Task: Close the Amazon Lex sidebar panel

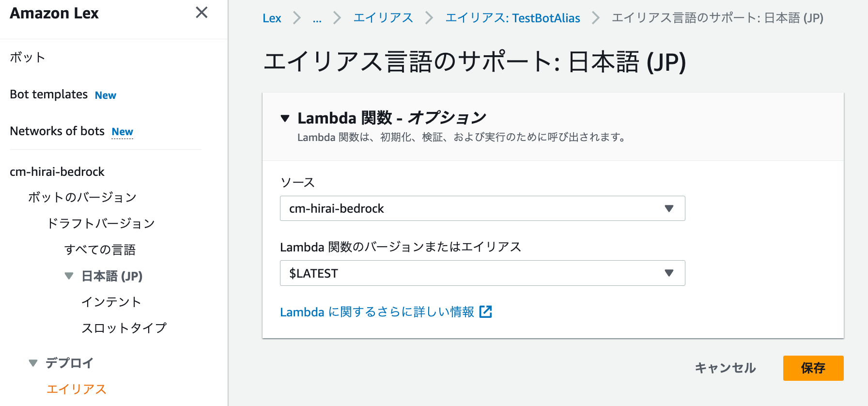Action: point(202,13)
